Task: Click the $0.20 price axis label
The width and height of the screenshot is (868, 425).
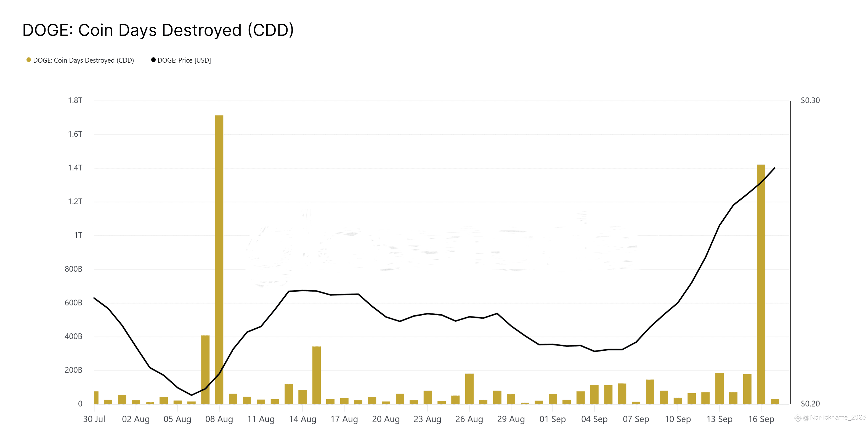Action: (810, 404)
